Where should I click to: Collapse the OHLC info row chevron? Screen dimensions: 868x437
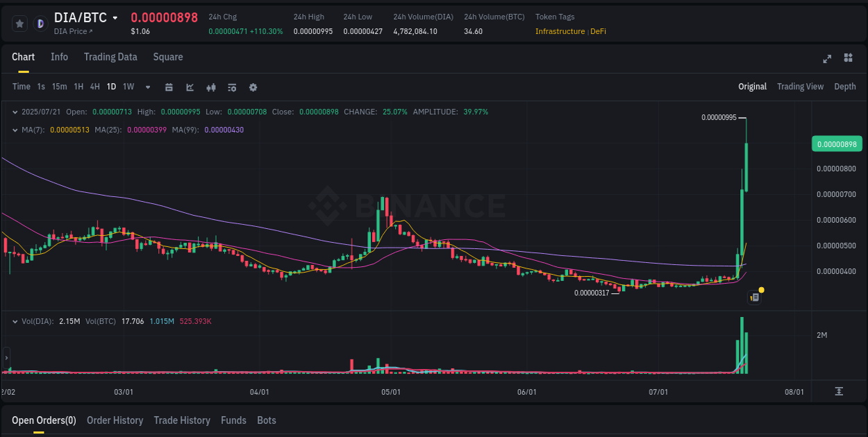pos(15,111)
